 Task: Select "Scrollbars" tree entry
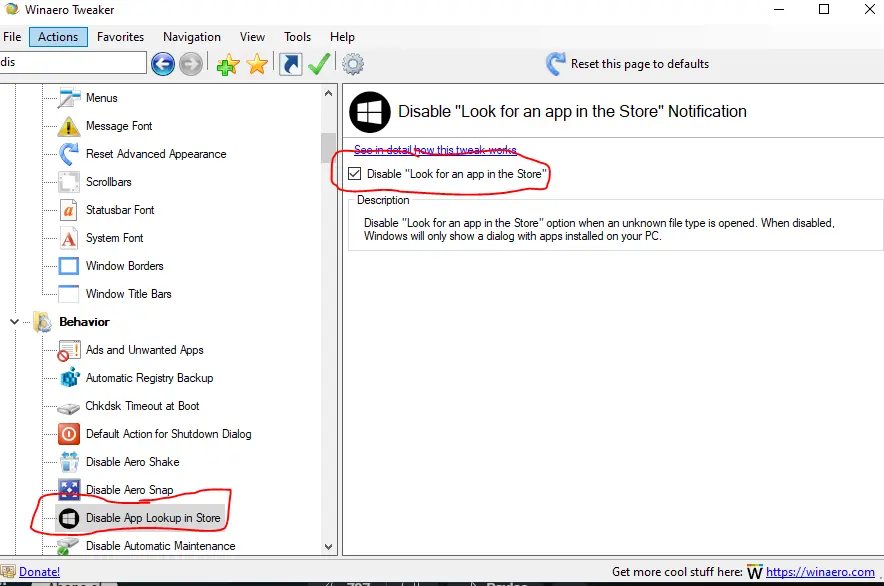[x=109, y=182]
